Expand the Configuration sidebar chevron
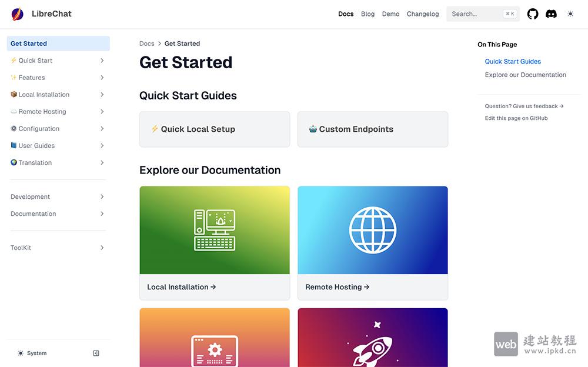This screenshot has width=588, height=367. click(102, 129)
